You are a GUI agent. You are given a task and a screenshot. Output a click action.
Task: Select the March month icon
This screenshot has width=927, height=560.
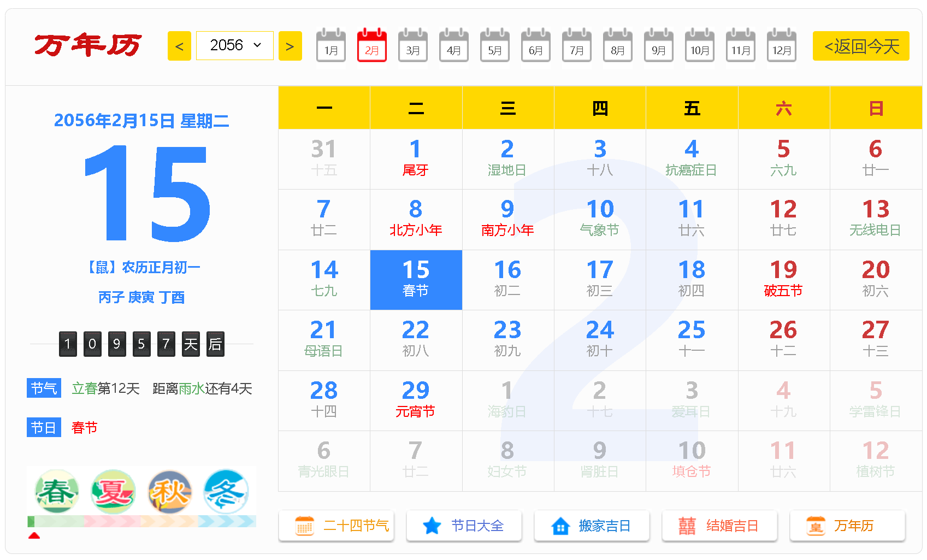[413, 46]
